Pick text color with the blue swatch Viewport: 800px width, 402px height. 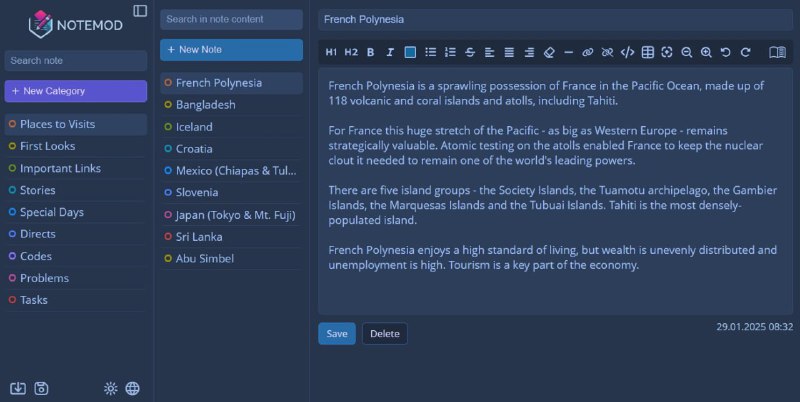point(410,52)
